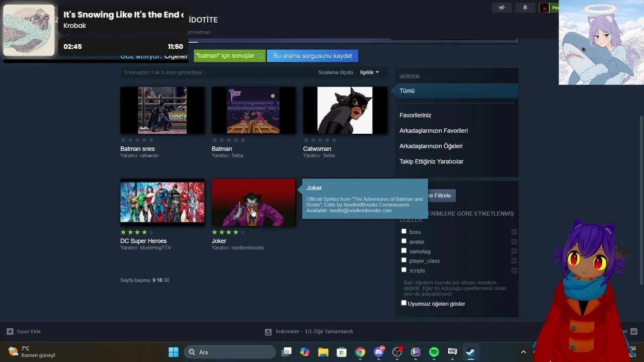This screenshot has height=362, width=644.
Task: Exclude the scripts tag with its minus icon
Action: [514, 270]
